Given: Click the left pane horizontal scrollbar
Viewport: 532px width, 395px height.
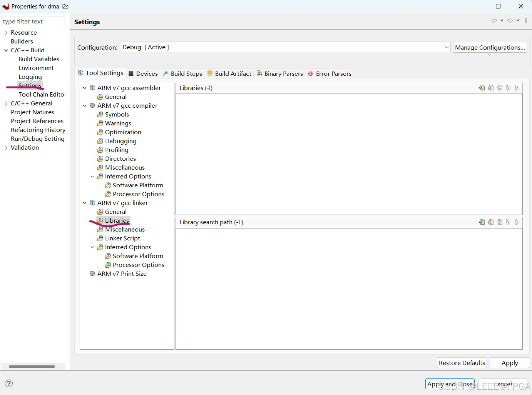Looking at the screenshot, I should 32,367.
